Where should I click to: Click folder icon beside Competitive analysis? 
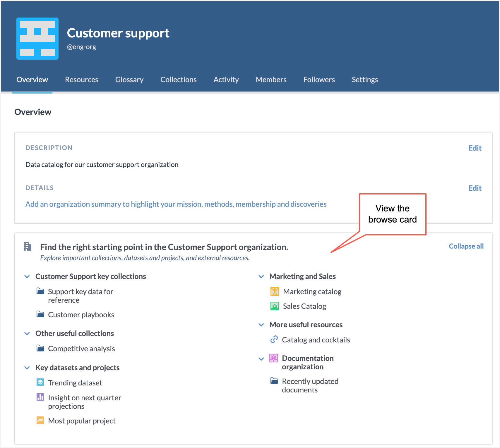click(40, 348)
